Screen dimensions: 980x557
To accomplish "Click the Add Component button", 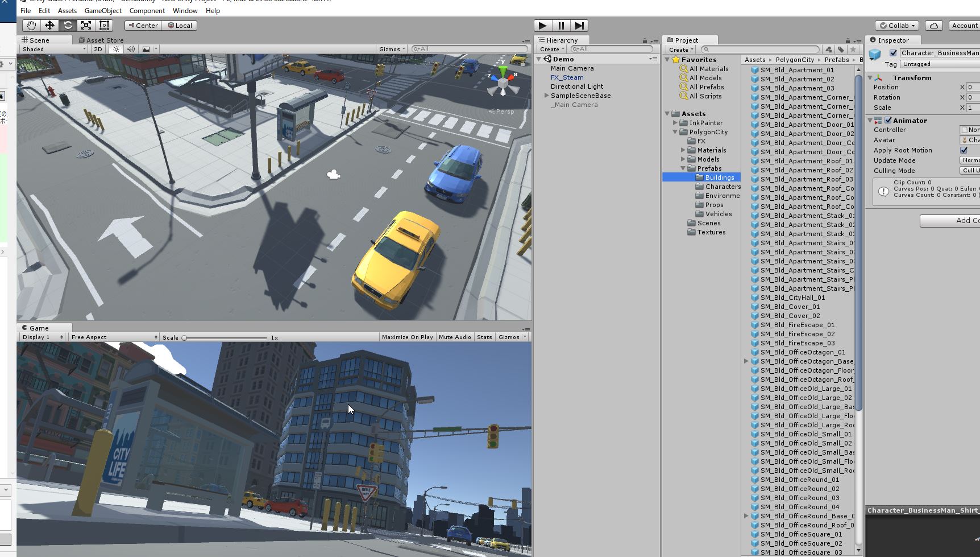I will [x=950, y=221].
